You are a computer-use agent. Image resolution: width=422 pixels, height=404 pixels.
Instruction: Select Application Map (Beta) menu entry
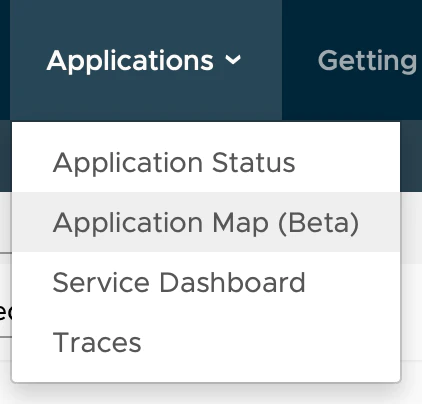pyautogui.click(x=206, y=222)
